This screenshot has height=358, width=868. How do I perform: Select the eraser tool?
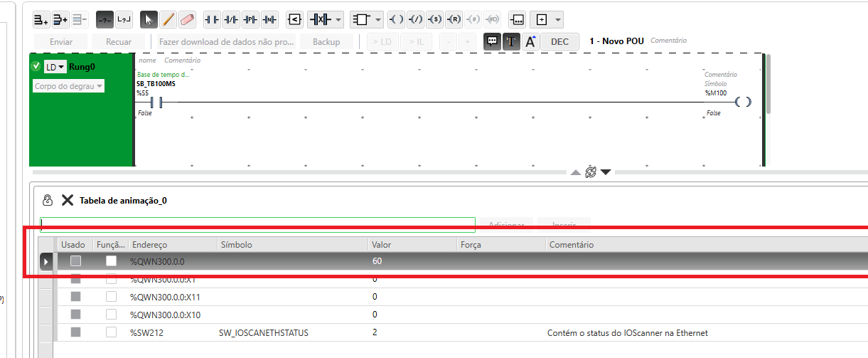click(x=188, y=19)
